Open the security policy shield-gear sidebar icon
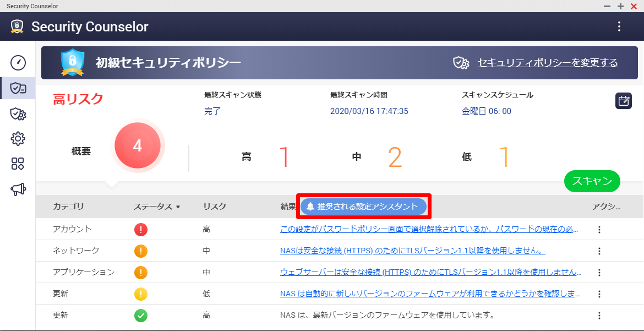The height and width of the screenshot is (331, 644). [x=18, y=114]
